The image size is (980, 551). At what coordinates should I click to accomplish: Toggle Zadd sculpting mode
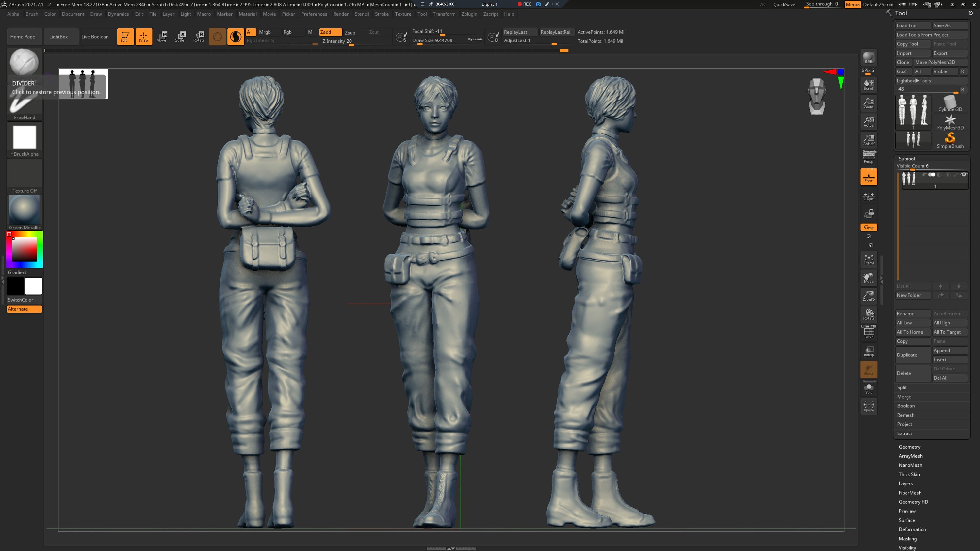click(x=330, y=32)
